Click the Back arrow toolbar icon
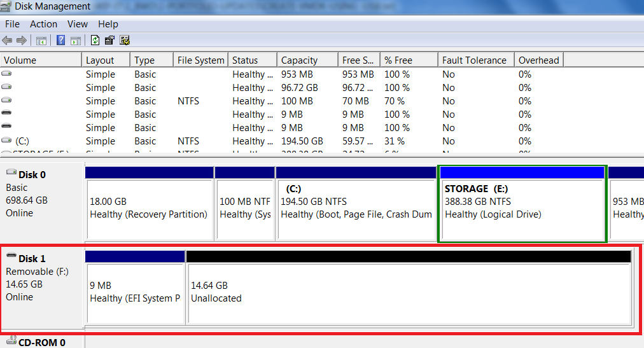 click(x=7, y=41)
